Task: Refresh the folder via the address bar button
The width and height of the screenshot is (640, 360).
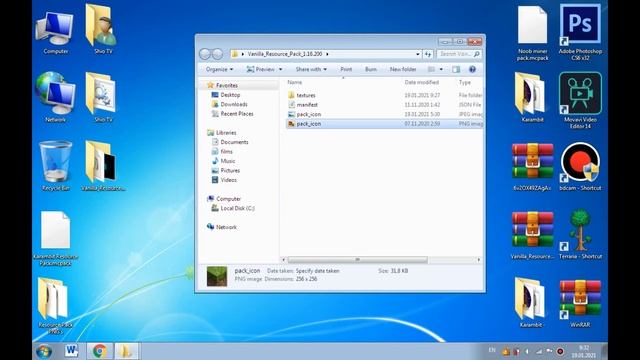Action: (x=428, y=54)
